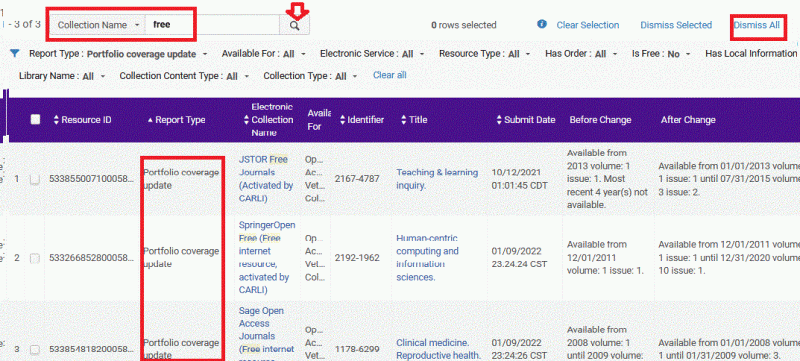Check row 3 checkbox for Clinical medicine
Viewport: 800px width, 361px height.
35,349
